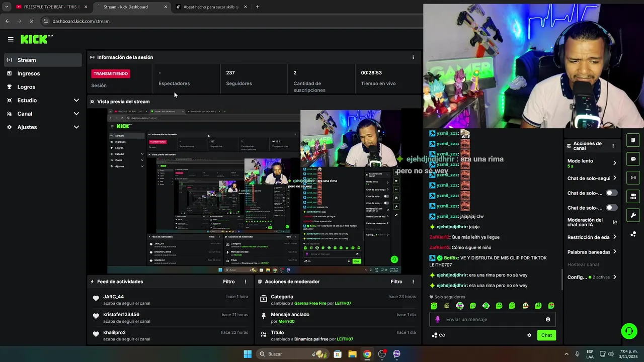Screen dimensions: 644x362
Task: Open Feed de actividades three-dot menu
Action: pyautogui.click(x=246, y=282)
